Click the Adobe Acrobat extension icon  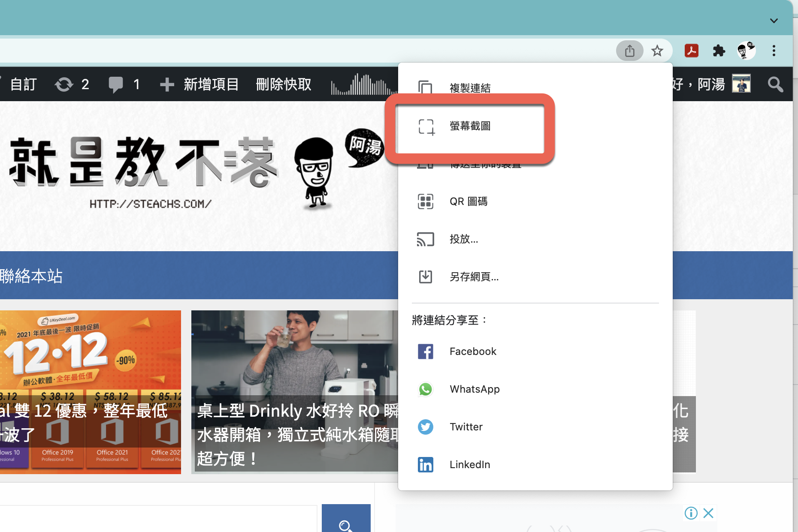tap(692, 51)
